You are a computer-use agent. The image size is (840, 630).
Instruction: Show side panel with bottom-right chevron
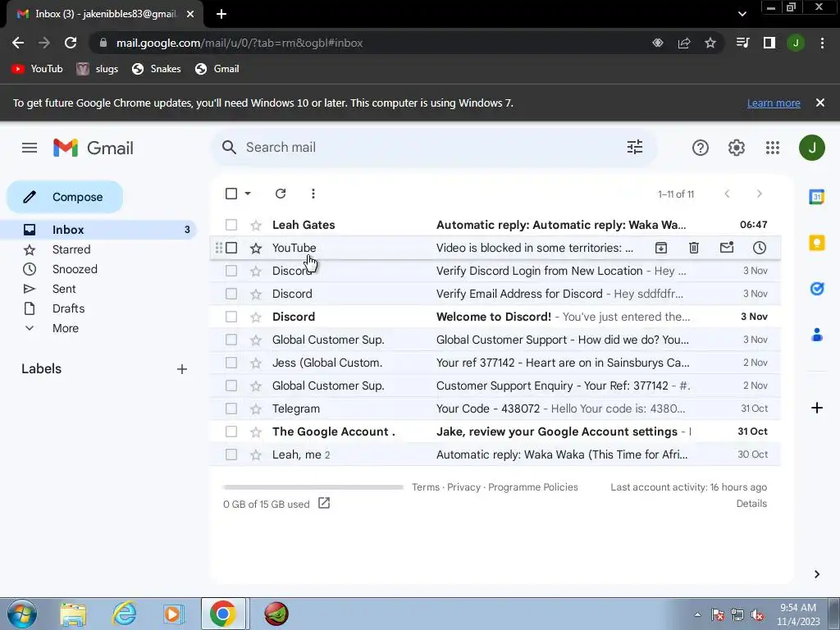[817, 574]
